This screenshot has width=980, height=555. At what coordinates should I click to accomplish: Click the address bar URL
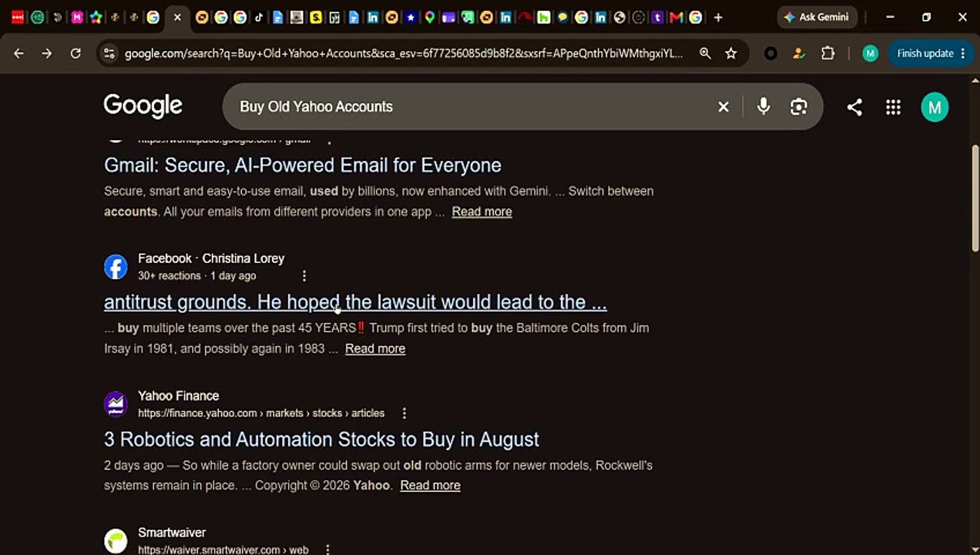pyautogui.click(x=403, y=53)
